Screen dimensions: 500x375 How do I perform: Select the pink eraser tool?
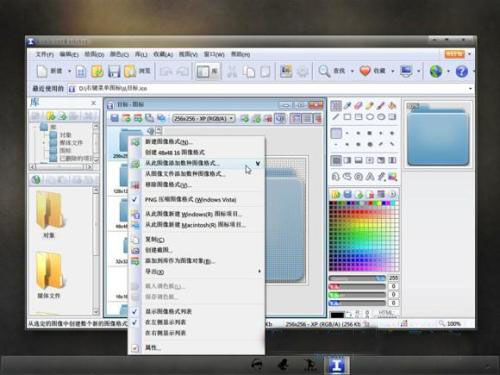tap(358, 106)
